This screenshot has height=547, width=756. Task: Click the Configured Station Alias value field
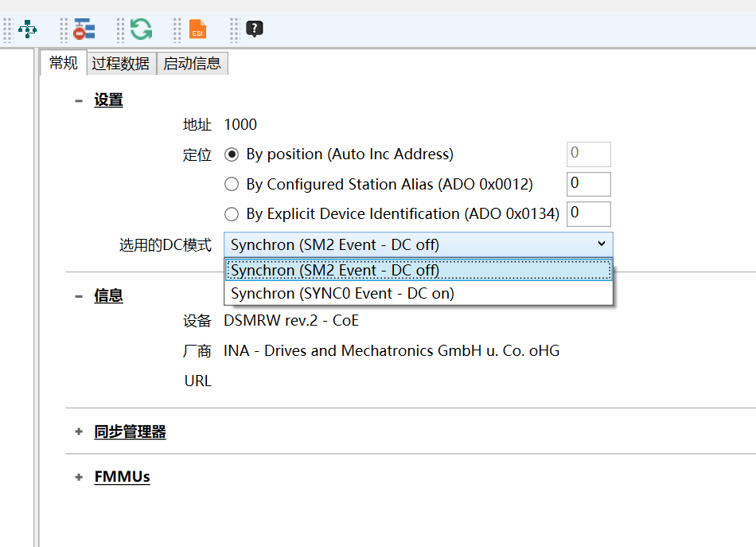[x=588, y=184]
